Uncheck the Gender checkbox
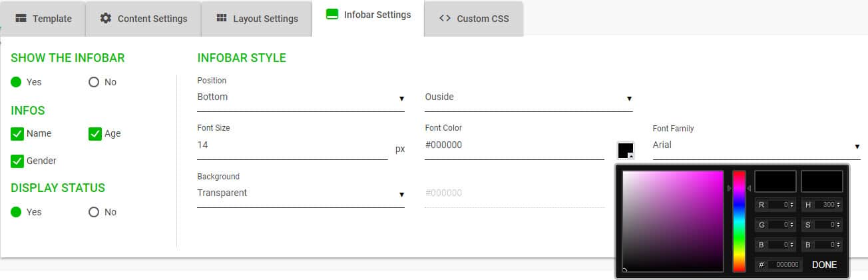The height and width of the screenshot is (280, 868). (x=17, y=161)
